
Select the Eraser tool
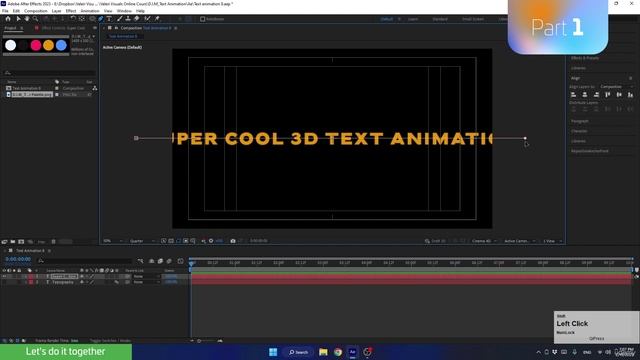[x=137, y=19]
